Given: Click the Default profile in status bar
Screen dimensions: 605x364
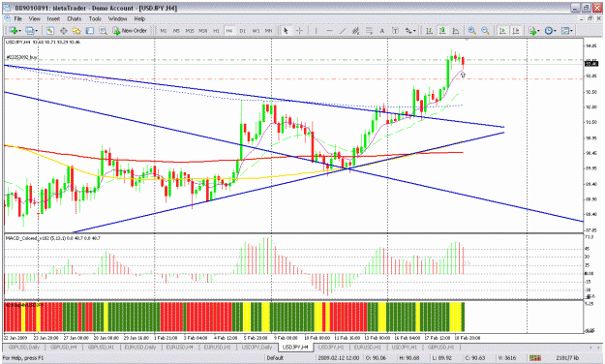Looking at the screenshot, I should tap(275, 358).
